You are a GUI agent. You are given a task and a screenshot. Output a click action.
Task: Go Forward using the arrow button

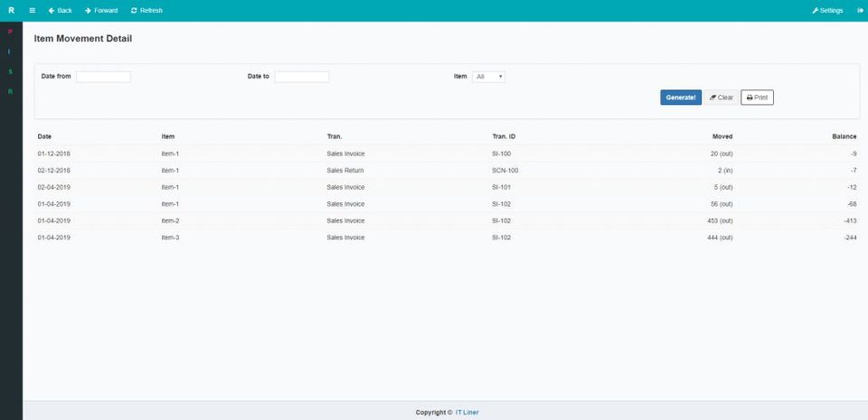pyautogui.click(x=101, y=11)
